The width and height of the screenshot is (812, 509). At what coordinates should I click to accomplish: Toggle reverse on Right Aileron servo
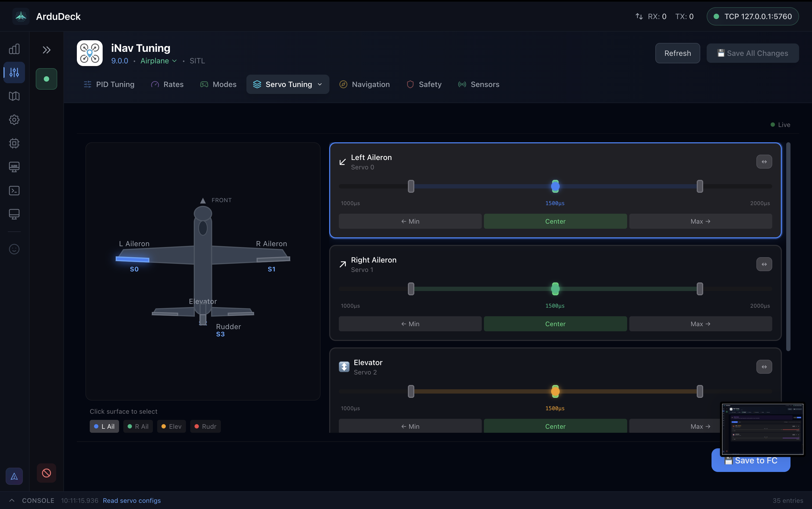764,265
